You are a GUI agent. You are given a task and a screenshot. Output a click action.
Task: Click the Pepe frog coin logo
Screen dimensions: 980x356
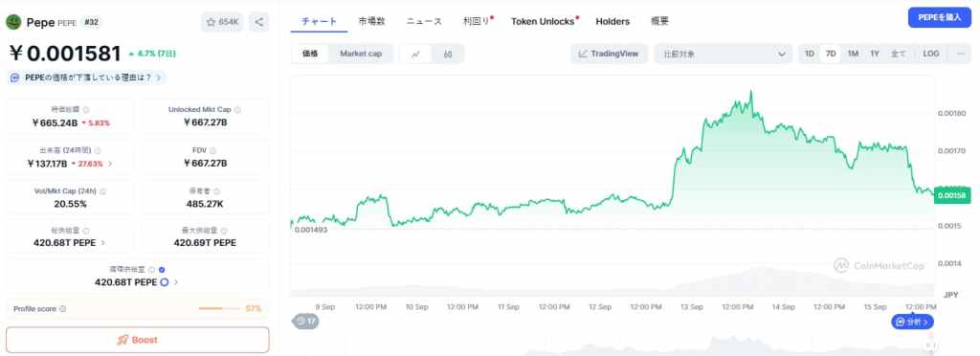pyautogui.click(x=13, y=22)
